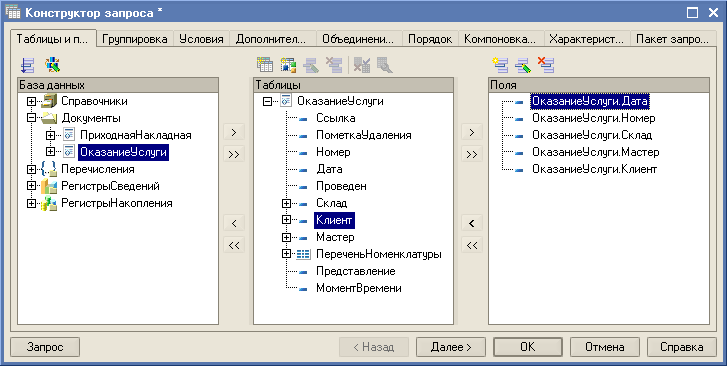The width and height of the screenshot is (727, 366).
Task: Click the create nested query icon above Таблицы
Action: 265,65
